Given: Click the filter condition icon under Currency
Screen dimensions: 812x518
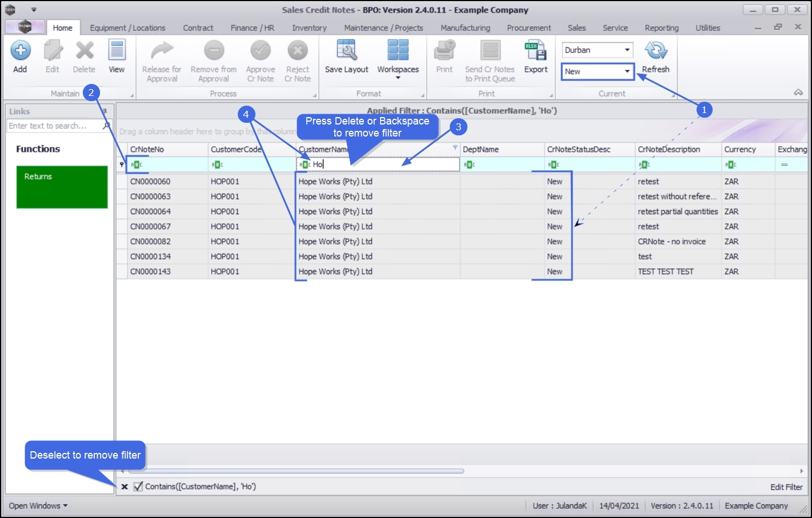Looking at the screenshot, I should [x=731, y=164].
